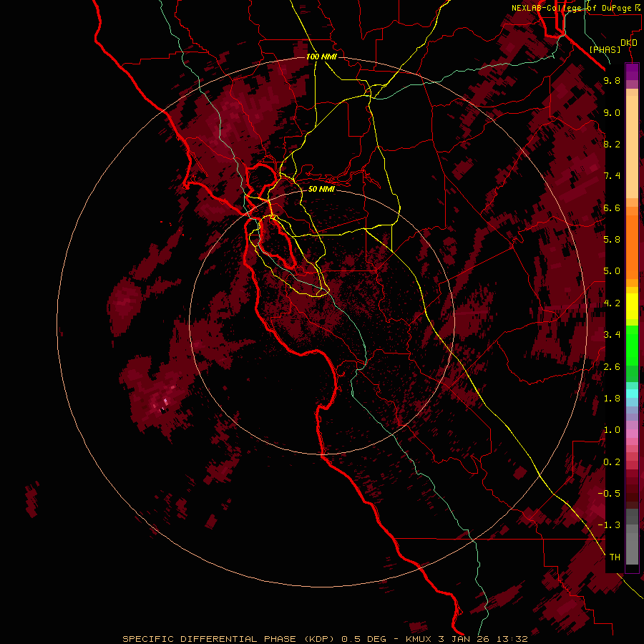This screenshot has height=644, width=644.
Task: Click the 7.4 value on color scale
Action: [612, 176]
